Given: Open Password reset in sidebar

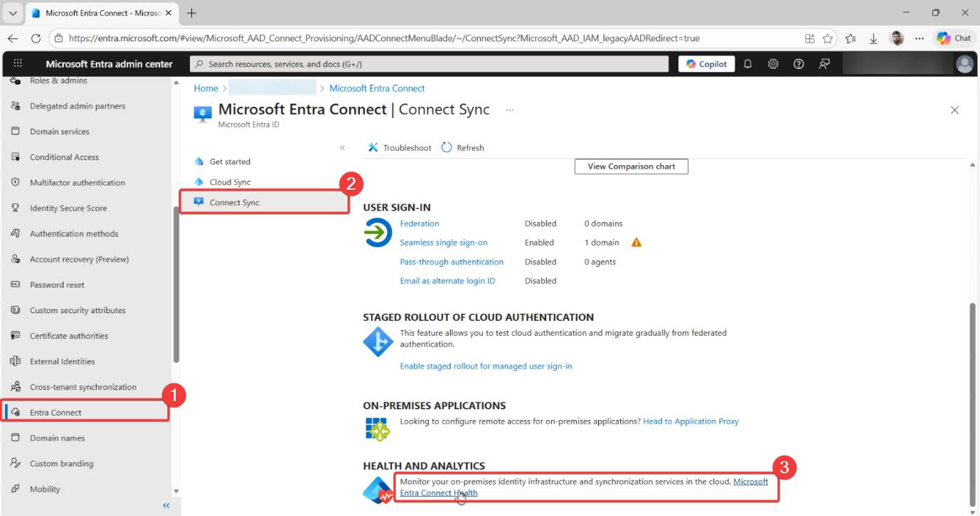Looking at the screenshot, I should (x=57, y=285).
